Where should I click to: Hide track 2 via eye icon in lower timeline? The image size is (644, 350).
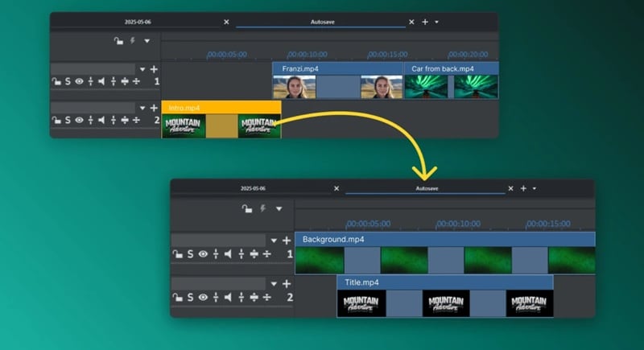point(203,298)
